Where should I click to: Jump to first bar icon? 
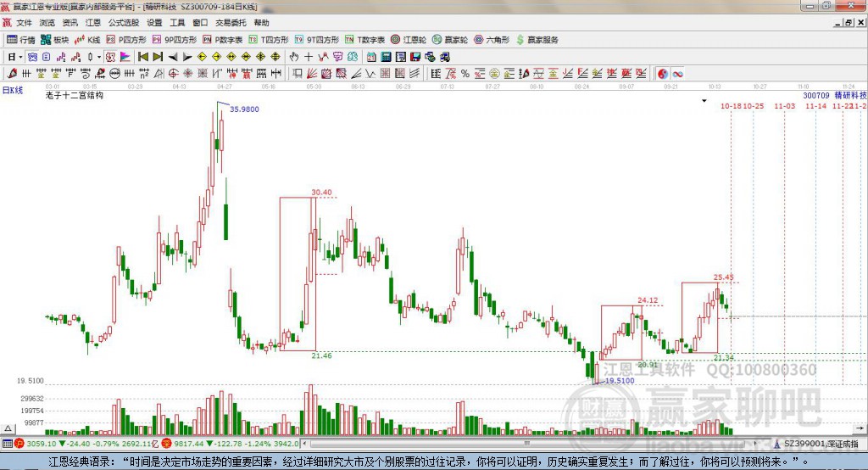142,57
